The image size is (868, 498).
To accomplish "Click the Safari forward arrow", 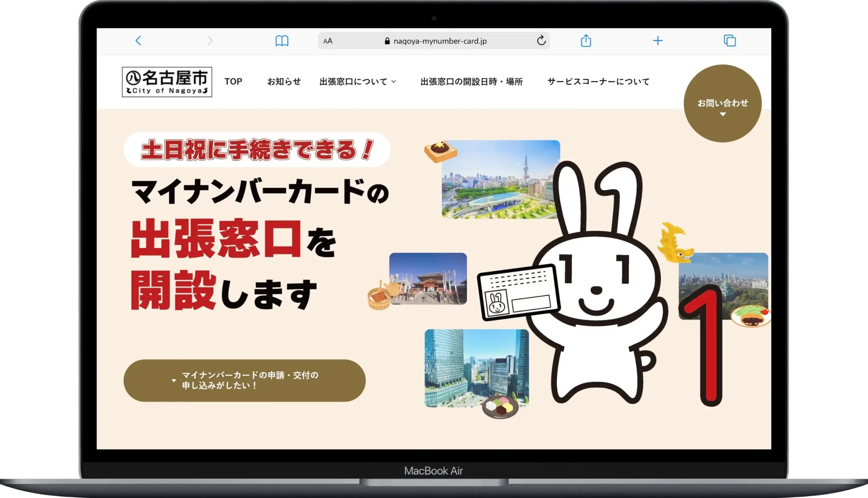I will point(210,41).
